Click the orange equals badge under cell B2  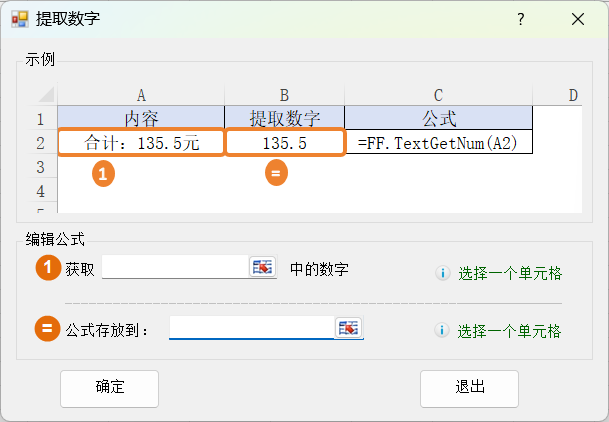point(277,173)
